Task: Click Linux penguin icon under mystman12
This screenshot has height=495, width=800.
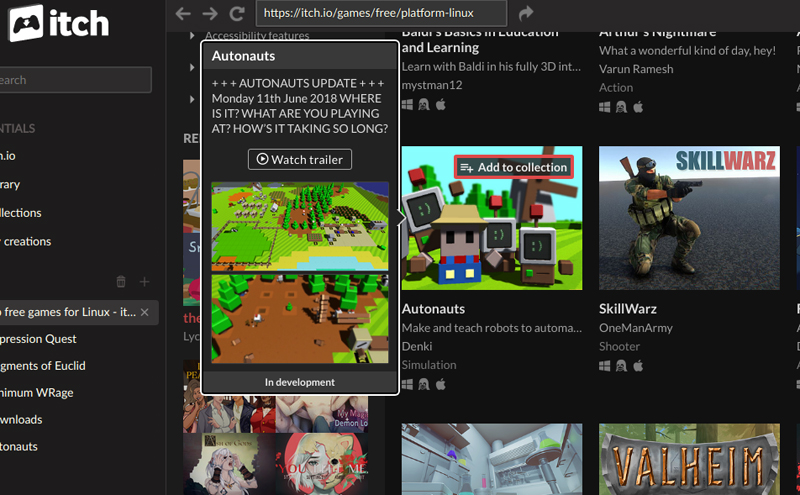Action: pyautogui.click(x=424, y=105)
